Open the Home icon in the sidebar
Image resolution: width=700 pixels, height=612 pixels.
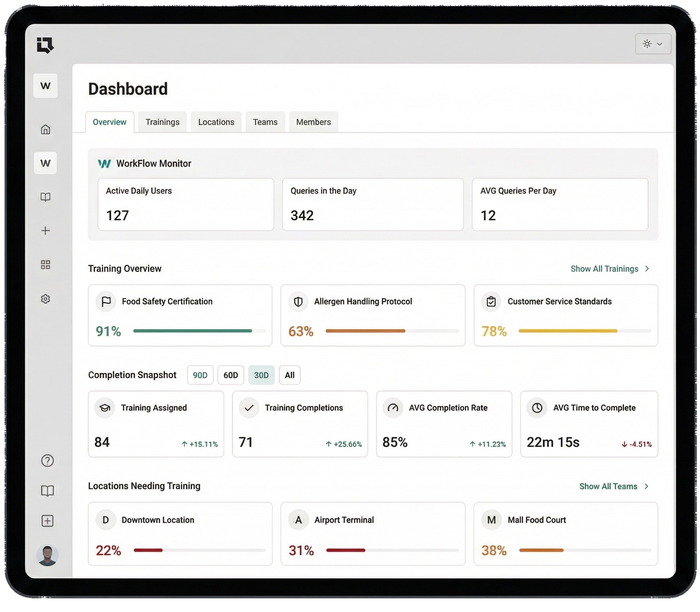click(x=46, y=129)
